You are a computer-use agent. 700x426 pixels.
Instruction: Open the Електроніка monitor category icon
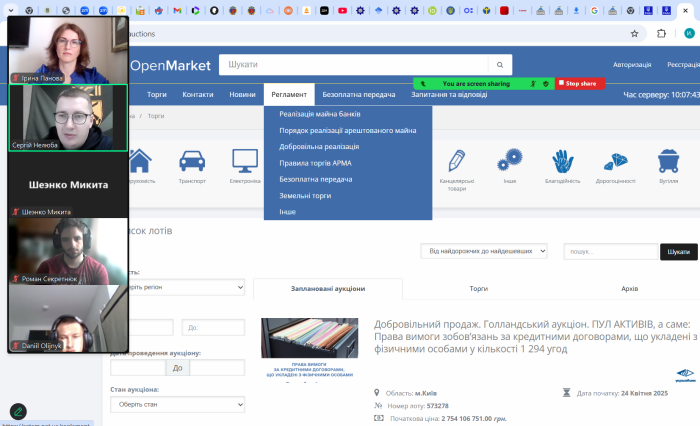(245, 161)
